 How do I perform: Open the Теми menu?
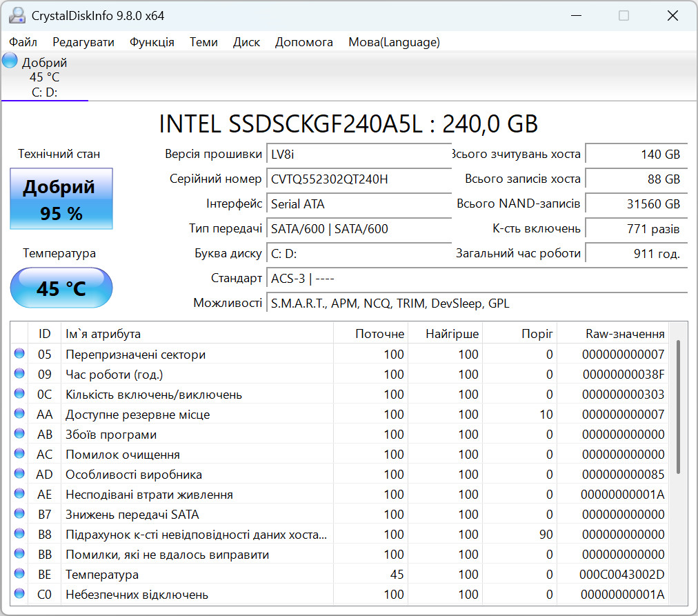pos(203,42)
